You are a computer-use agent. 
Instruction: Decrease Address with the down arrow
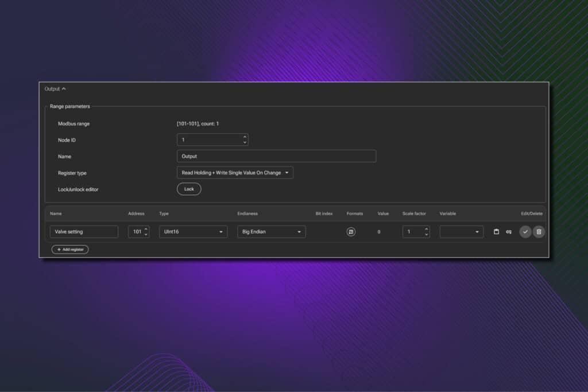click(x=146, y=234)
